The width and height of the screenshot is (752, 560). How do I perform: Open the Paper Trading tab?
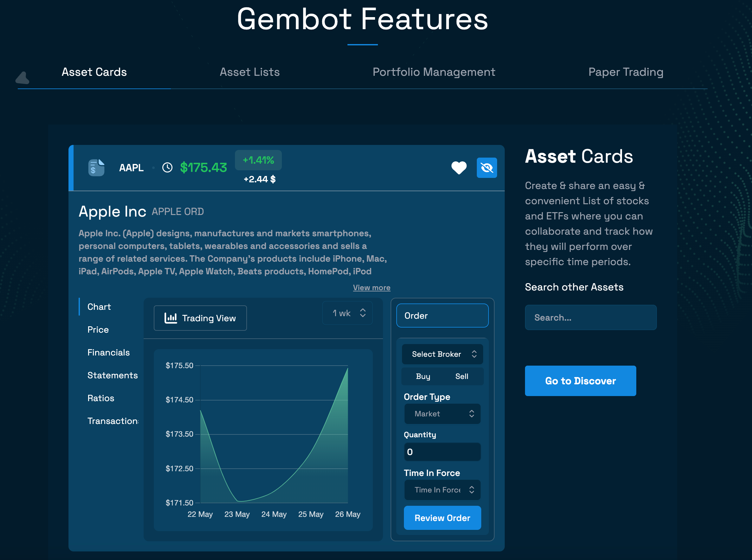tap(625, 72)
